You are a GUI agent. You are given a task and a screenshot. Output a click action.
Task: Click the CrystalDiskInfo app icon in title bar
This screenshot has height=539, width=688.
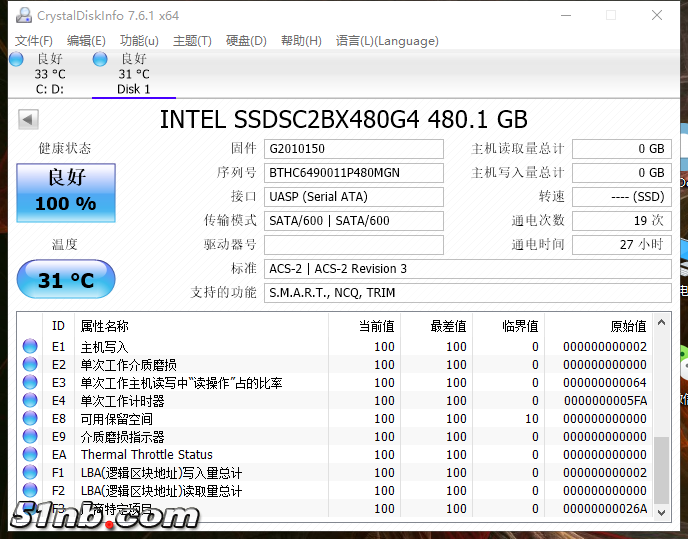pyautogui.click(x=20, y=15)
